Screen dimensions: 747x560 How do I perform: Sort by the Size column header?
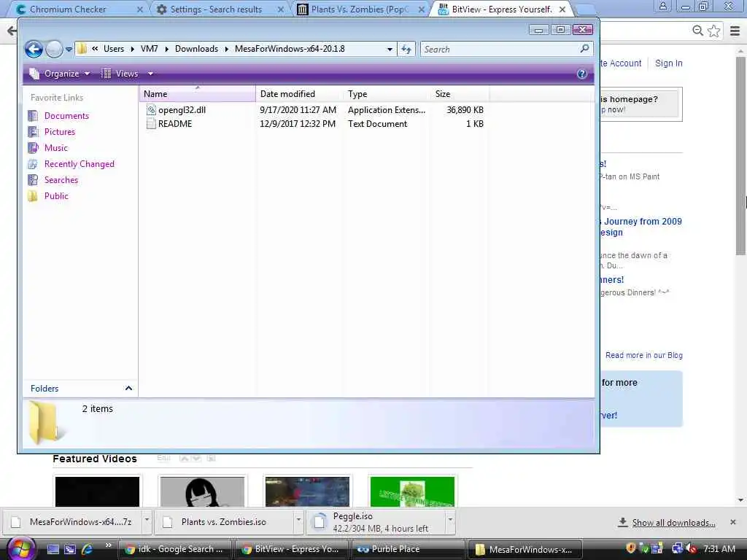pyautogui.click(x=460, y=94)
